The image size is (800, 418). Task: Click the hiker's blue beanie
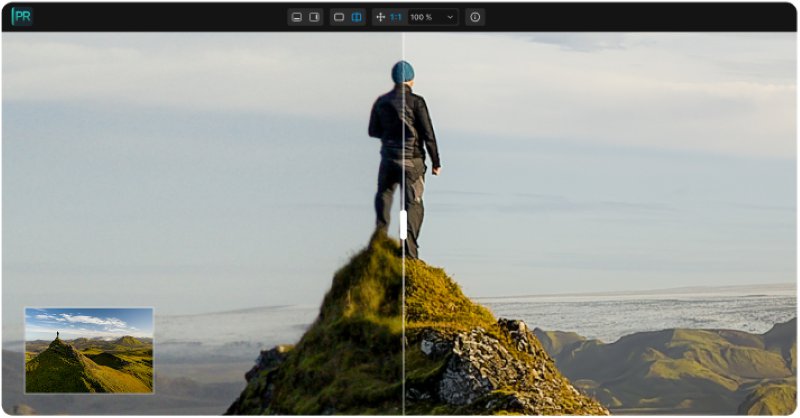[x=402, y=72]
